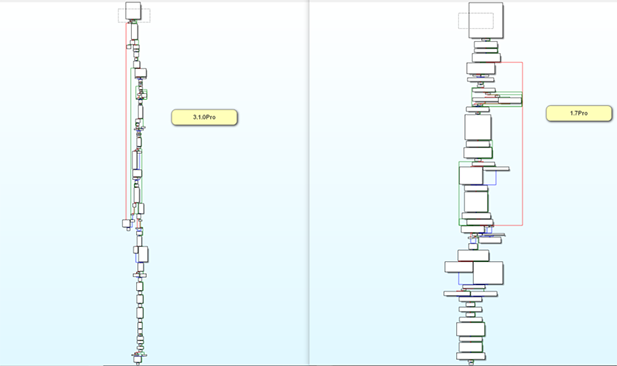
Task: Click the node with the blue edge in the 3.1.0Pro graph
Action: (143, 254)
